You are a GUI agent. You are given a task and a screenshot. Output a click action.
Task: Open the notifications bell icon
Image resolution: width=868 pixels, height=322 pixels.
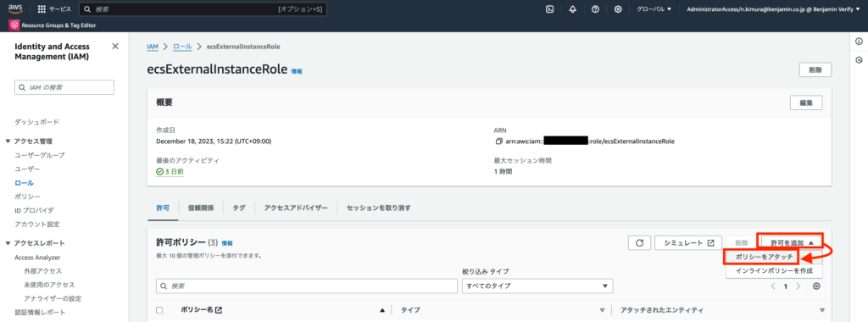point(573,9)
